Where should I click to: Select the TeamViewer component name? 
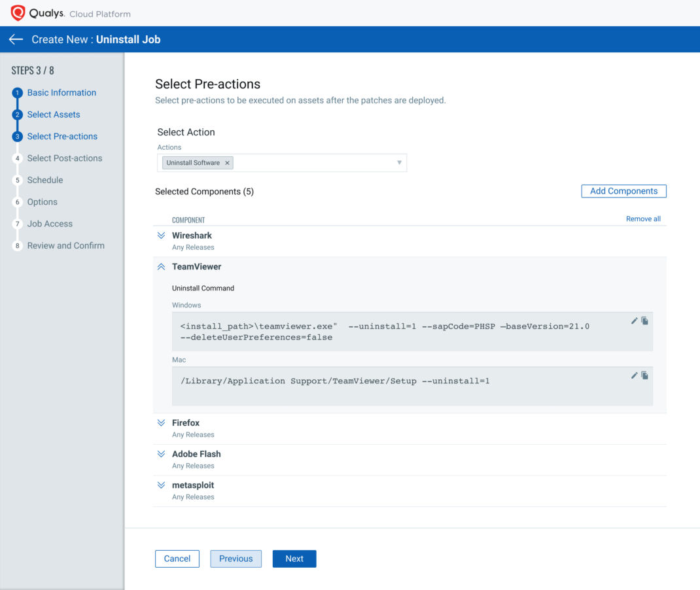tap(196, 266)
